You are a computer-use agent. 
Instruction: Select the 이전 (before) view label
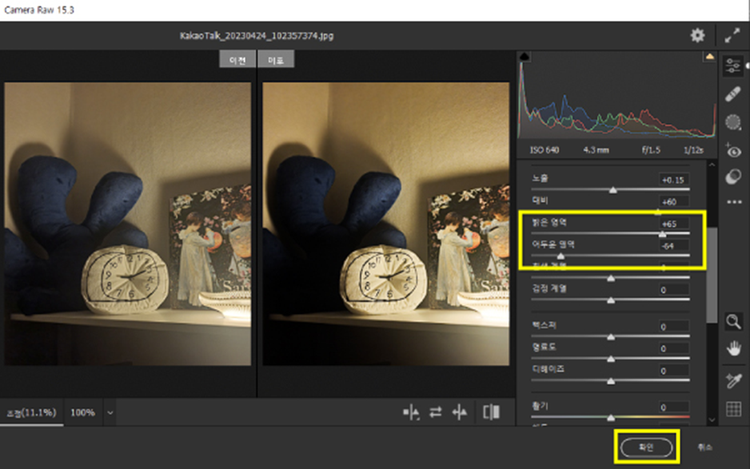pos(238,60)
